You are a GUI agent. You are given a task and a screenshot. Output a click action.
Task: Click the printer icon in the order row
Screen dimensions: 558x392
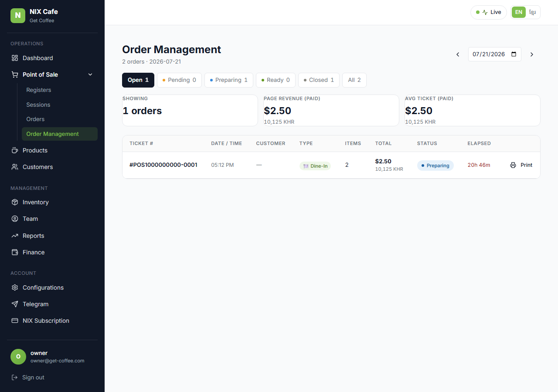(x=513, y=165)
